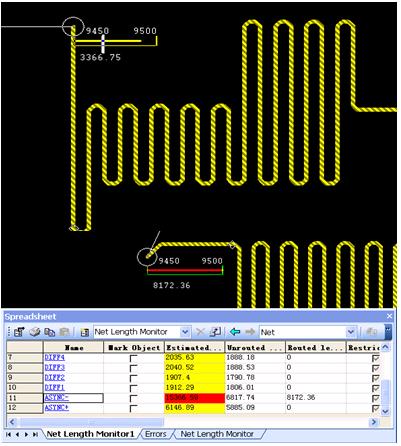Toggle Restrict checkbox in DIFF2 row

click(x=375, y=378)
